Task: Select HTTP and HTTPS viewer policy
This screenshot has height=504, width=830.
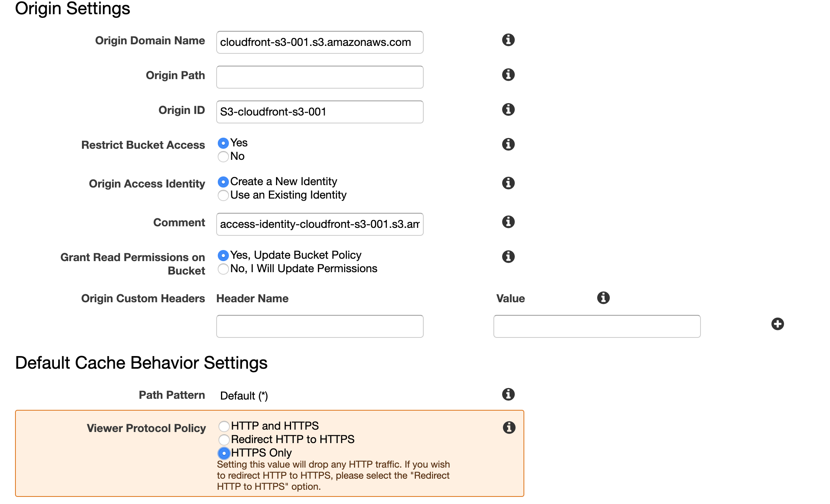Action: pos(224,426)
